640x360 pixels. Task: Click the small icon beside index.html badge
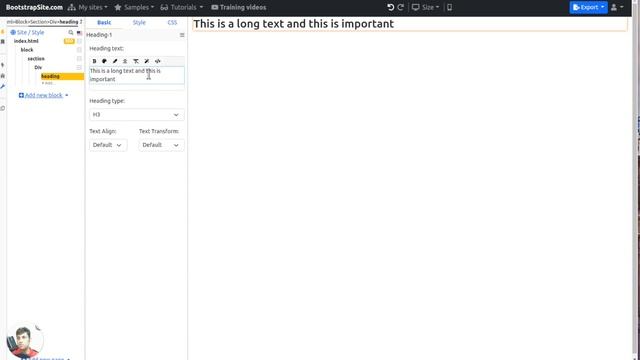(x=79, y=41)
